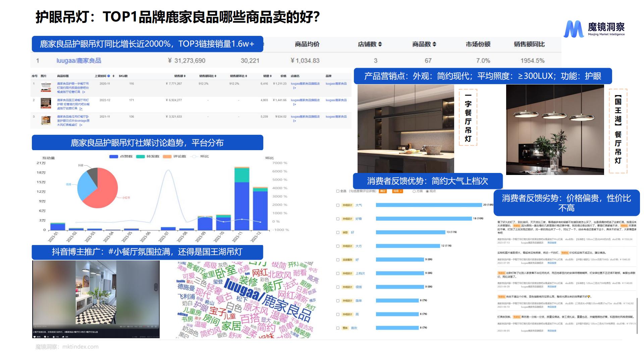Toggle 评论数 legend marker in chart
This screenshot has height=362, width=644.
pyautogui.click(x=167, y=157)
